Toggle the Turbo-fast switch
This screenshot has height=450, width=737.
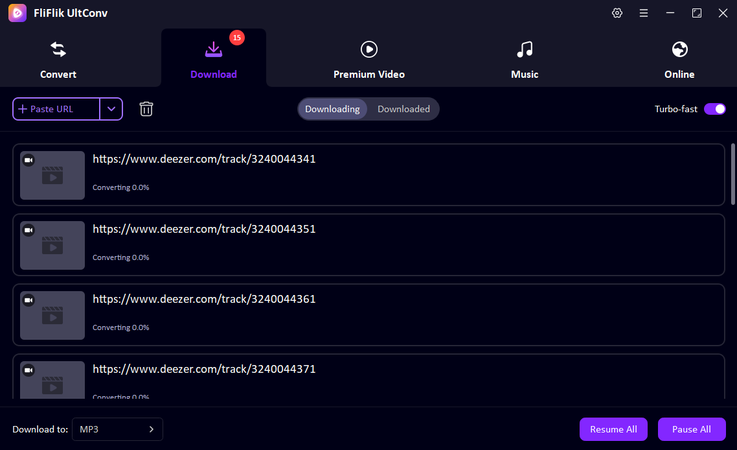(714, 109)
